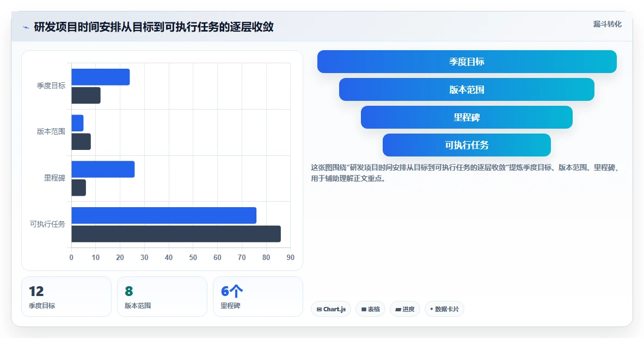Click the x-axis tick label 90
644x338 pixels.
(x=290, y=257)
